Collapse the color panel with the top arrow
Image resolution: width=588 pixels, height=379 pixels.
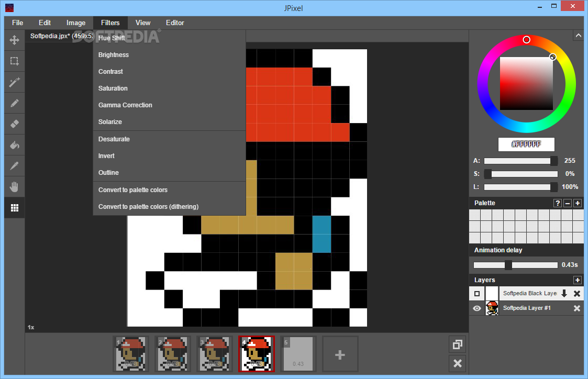tap(578, 36)
